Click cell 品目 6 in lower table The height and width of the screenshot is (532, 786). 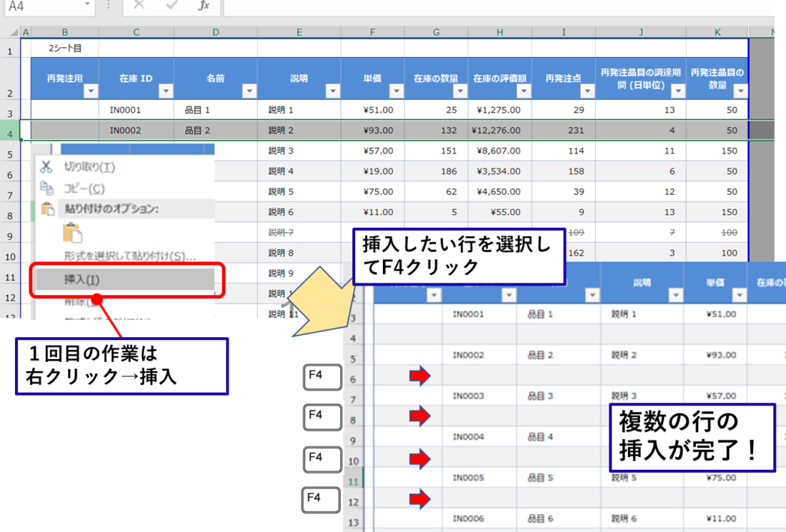[x=559, y=519]
